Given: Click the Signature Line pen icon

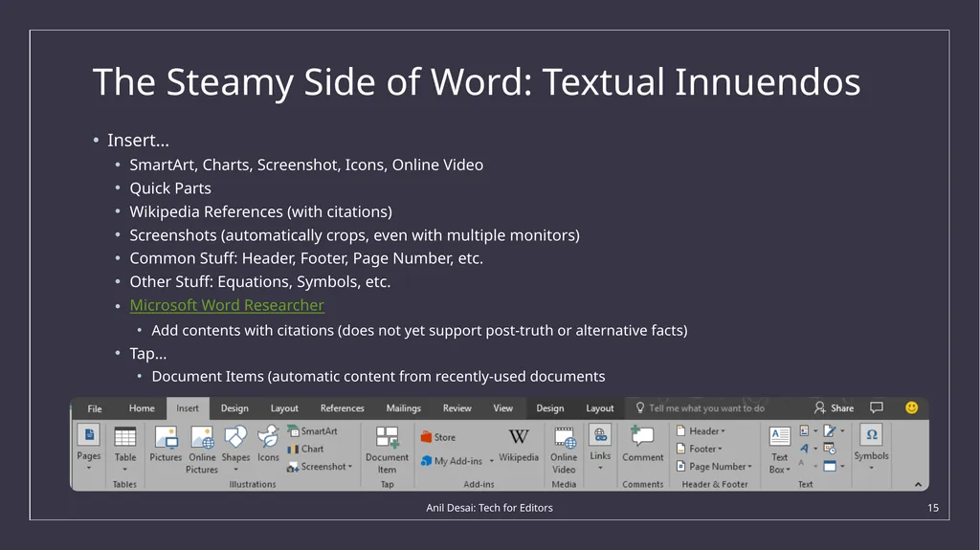Looking at the screenshot, I should click(x=830, y=430).
